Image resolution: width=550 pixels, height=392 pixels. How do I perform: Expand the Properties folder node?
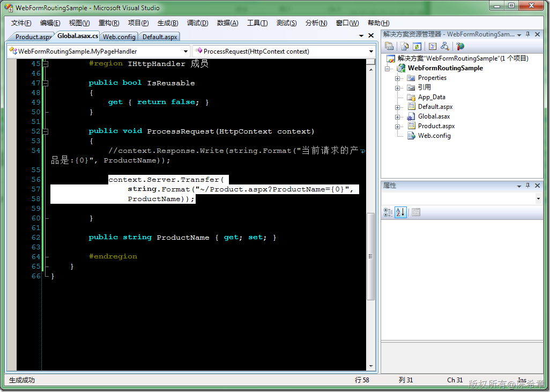pos(397,78)
